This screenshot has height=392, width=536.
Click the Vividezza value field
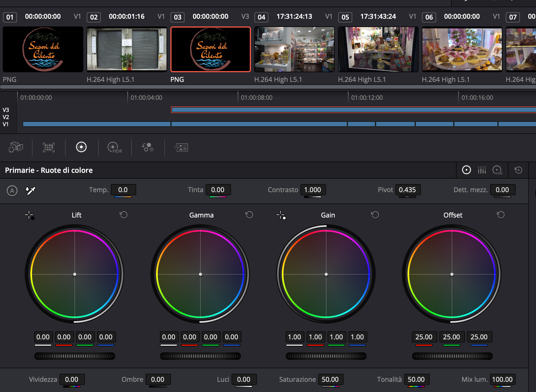[72, 379]
